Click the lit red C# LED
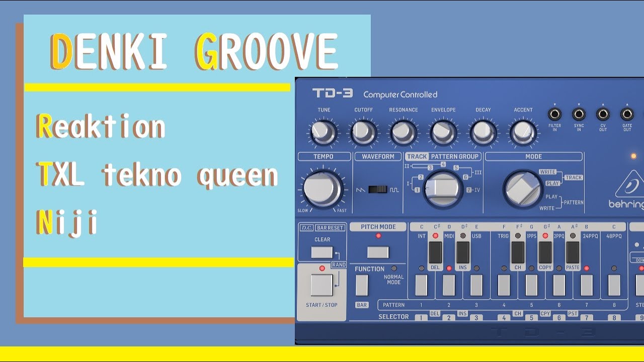This screenshot has width=644, height=362. (435, 235)
